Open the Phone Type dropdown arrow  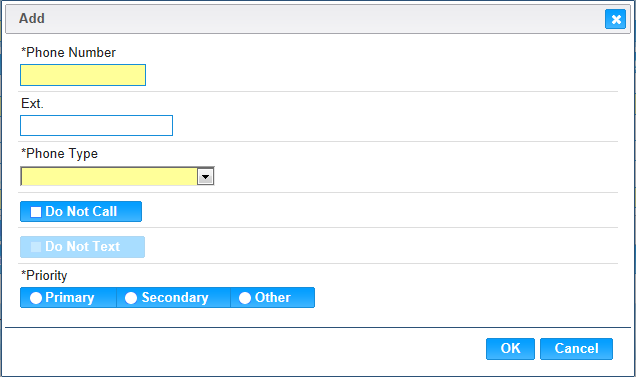coord(206,177)
